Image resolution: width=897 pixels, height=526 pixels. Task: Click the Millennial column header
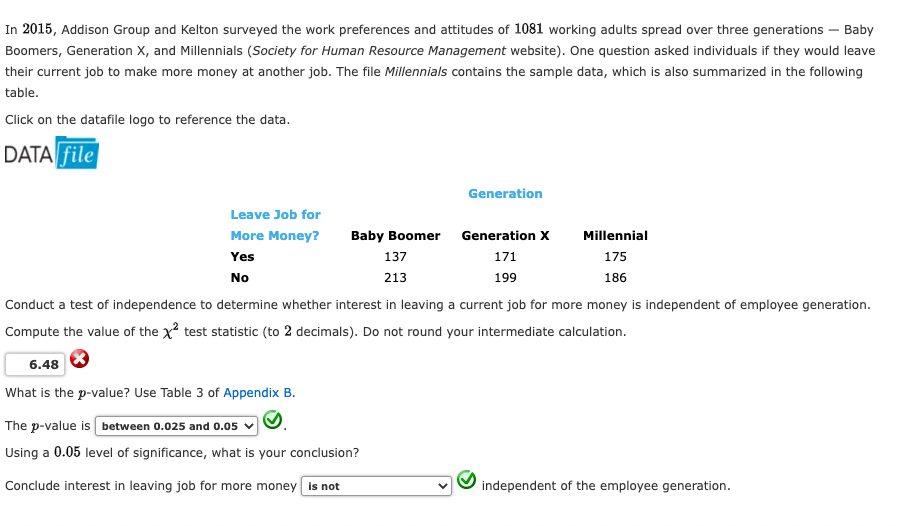pyautogui.click(x=615, y=236)
